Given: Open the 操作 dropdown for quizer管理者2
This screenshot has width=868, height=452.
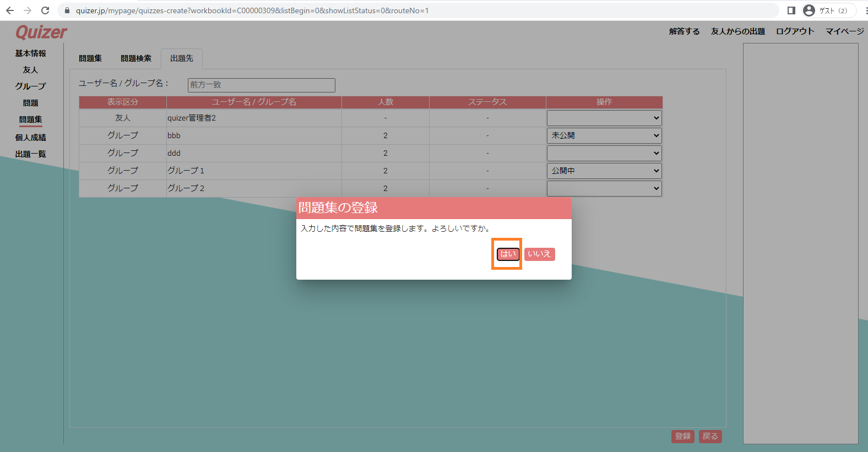Looking at the screenshot, I should [x=604, y=118].
